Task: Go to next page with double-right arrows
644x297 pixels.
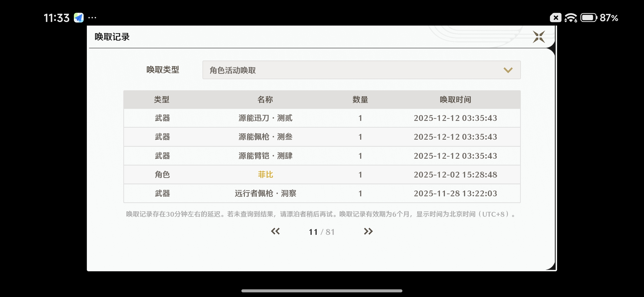Action: coord(368,231)
